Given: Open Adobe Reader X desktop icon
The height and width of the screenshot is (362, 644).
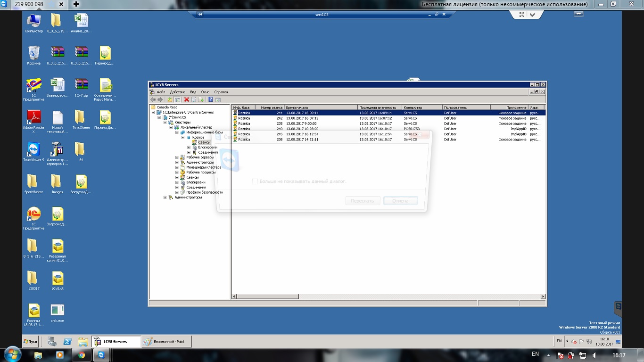Looking at the screenshot, I should tap(33, 120).
